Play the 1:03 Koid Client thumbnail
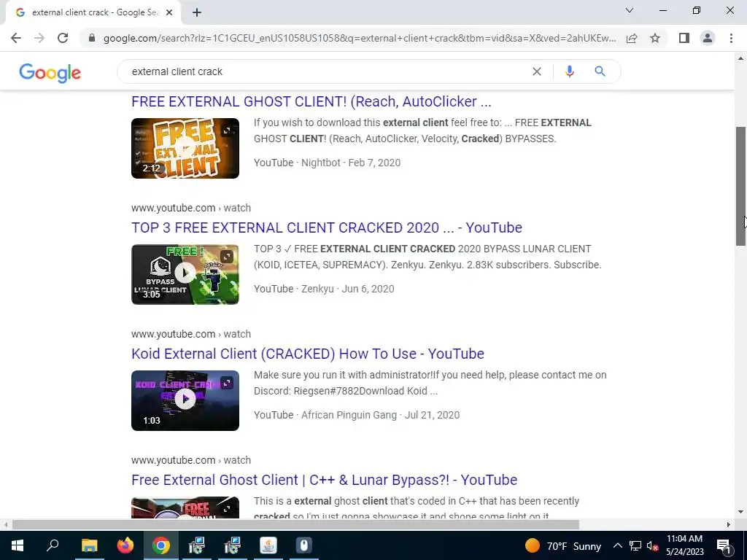747x560 pixels. click(185, 400)
